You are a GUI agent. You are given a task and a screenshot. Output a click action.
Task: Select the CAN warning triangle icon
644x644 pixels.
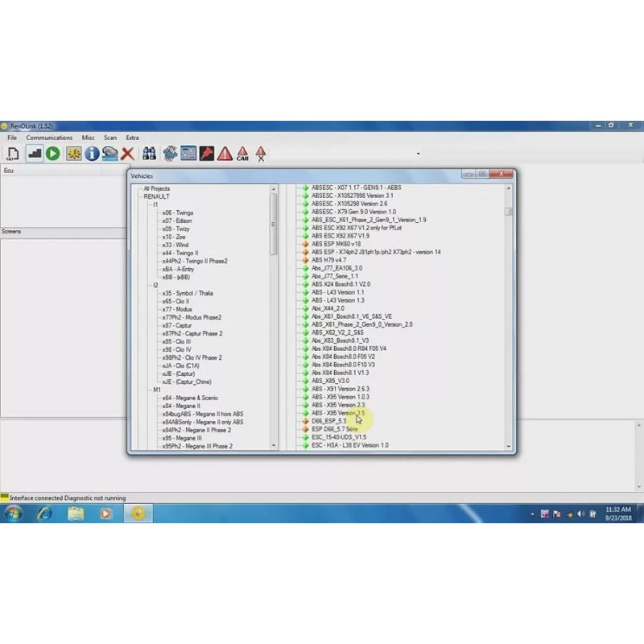point(243,154)
